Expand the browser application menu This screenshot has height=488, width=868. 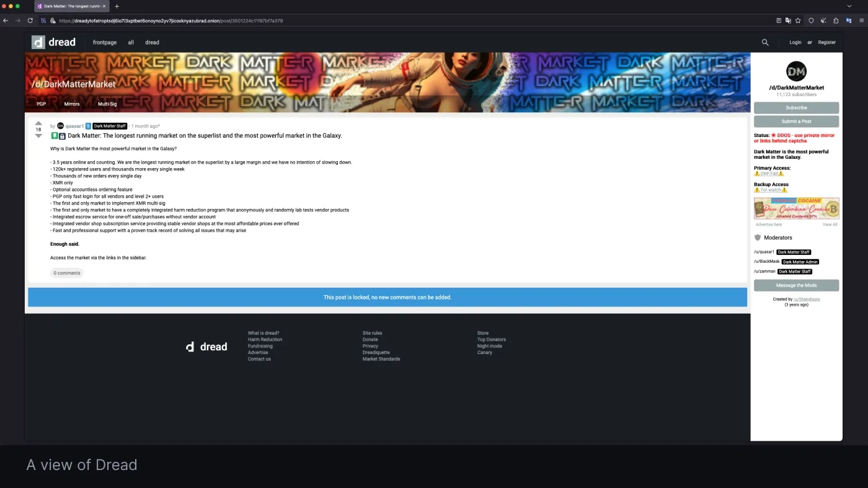[x=861, y=20]
